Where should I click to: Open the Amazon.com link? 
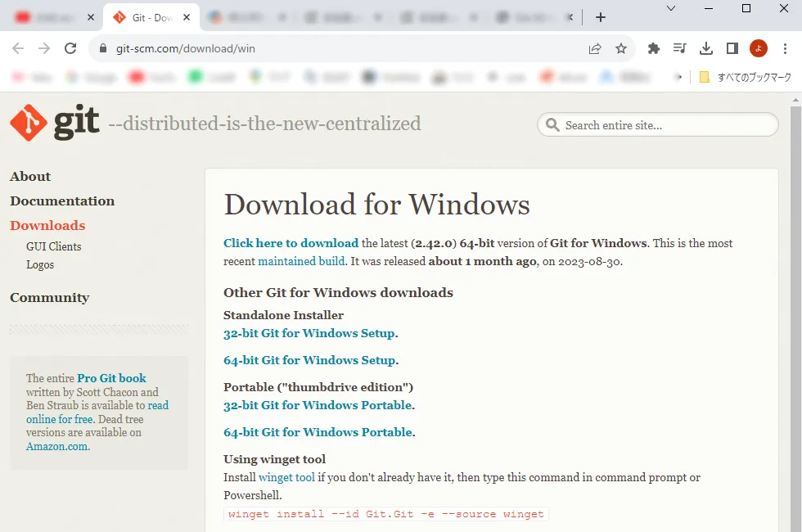58,446
